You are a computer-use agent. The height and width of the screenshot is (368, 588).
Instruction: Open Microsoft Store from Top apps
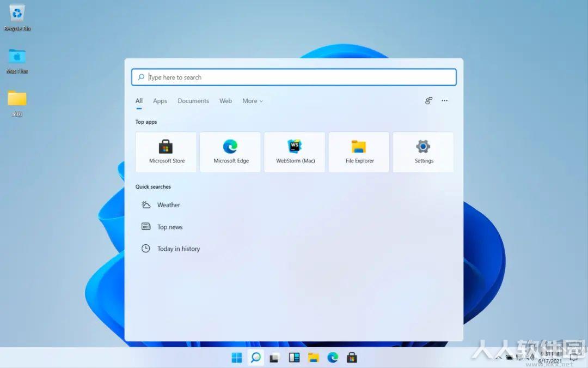point(166,152)
